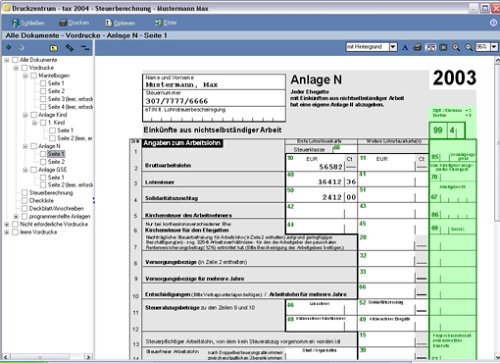Click the Elster toolbar button
The height and width of the screenshot is (363, 500).
[x=166, y=23]
